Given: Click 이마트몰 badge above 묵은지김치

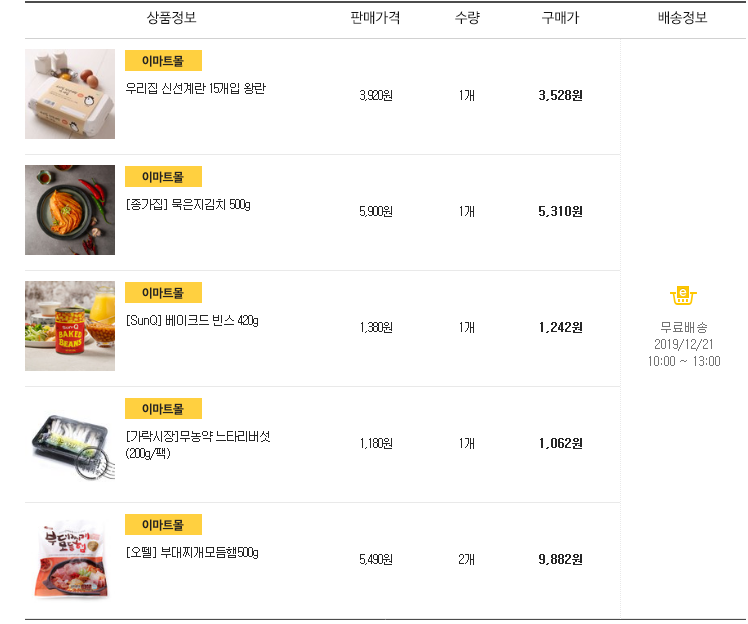Looking at the screenshot, I should point(163,177).
